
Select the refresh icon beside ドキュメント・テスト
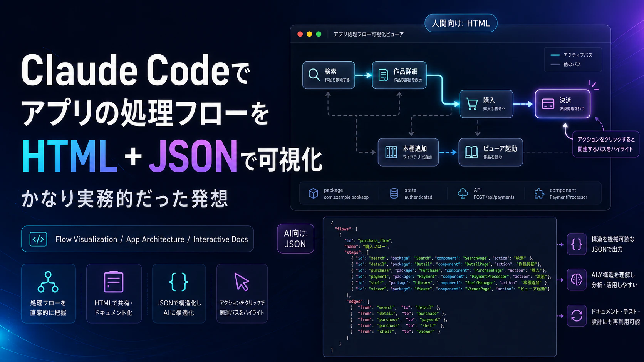[x=577, y=316]
